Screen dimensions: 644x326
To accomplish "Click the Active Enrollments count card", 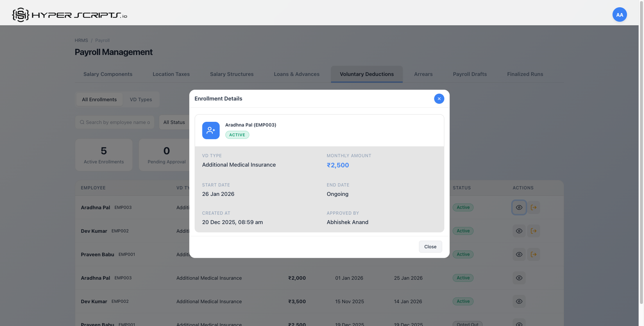I will click(x=104, y=155).
